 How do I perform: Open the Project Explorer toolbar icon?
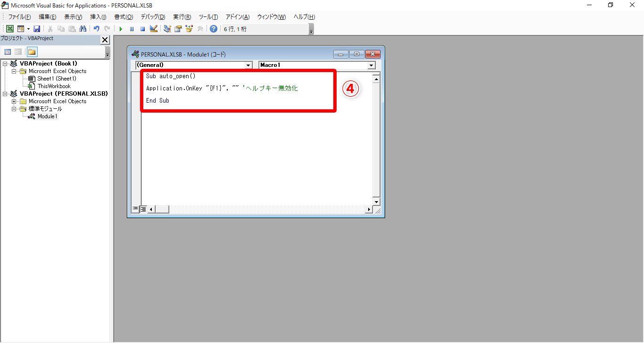click(x=167, y=29)
